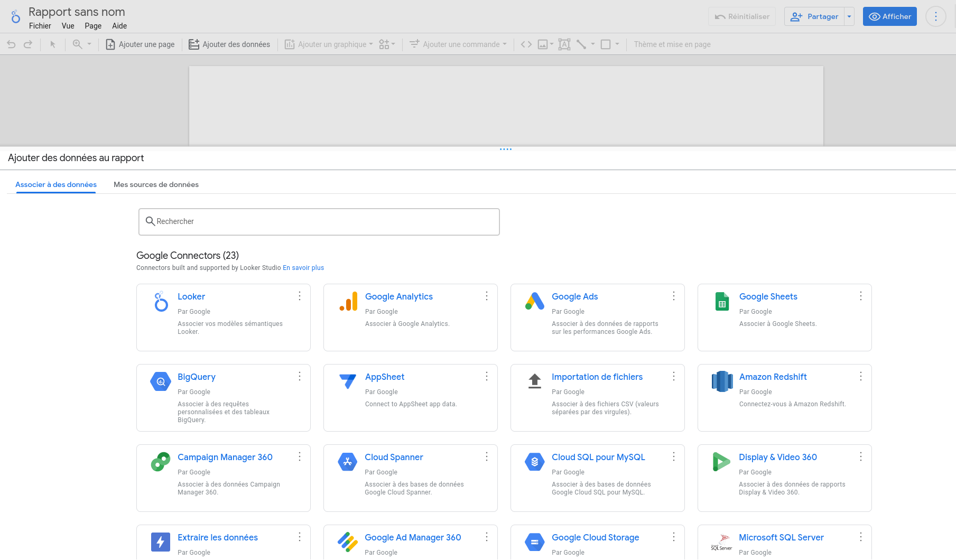Open BigQuery connector icon
Screen dimensions: 956x560
tap(161, 381)
